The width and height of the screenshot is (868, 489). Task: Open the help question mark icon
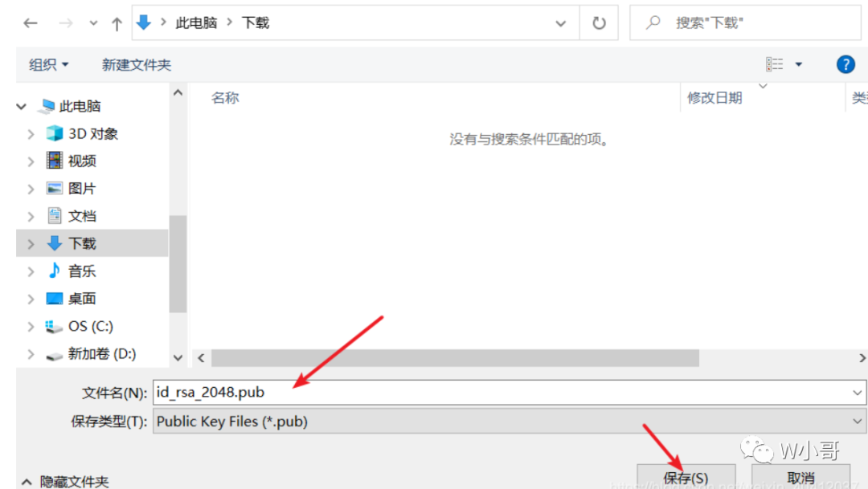845,65
